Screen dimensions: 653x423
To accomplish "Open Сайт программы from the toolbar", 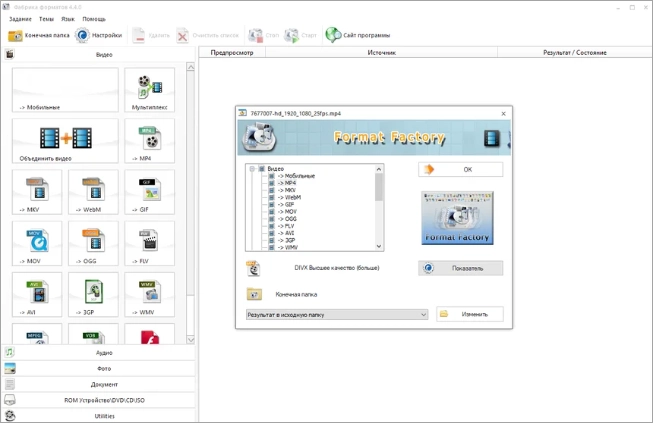I will click(358, 35).
